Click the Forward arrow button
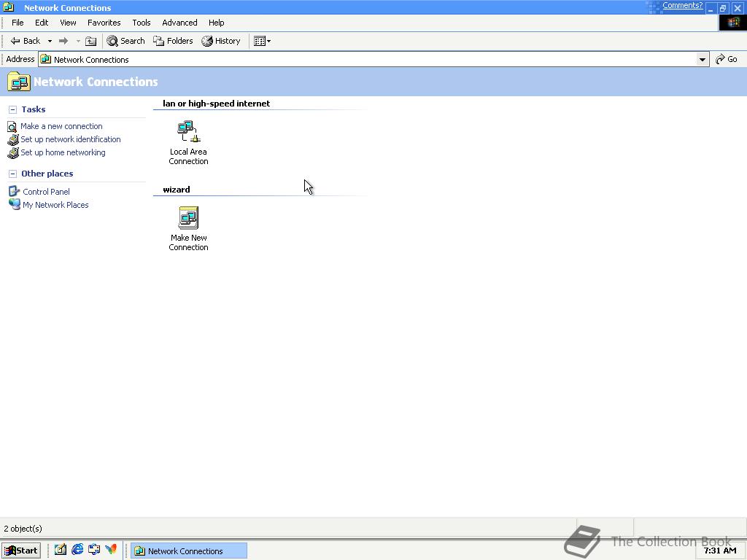747x560 pixels. point(63,41)
